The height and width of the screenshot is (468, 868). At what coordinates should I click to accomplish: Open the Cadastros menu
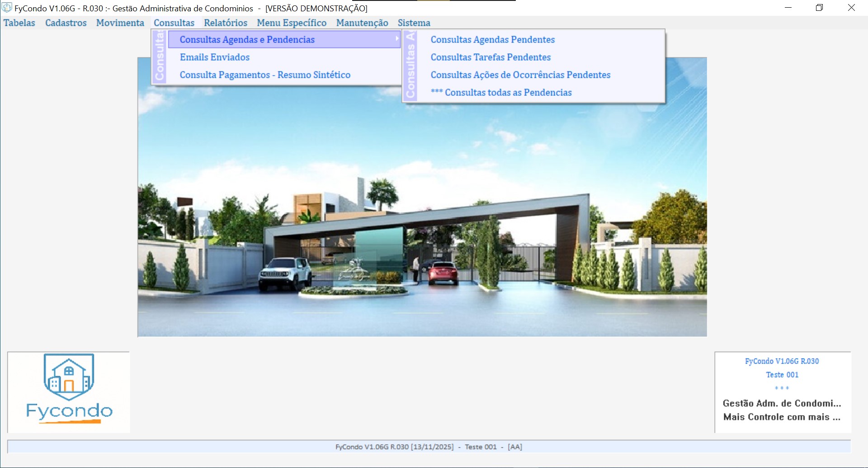pos(66,23)
